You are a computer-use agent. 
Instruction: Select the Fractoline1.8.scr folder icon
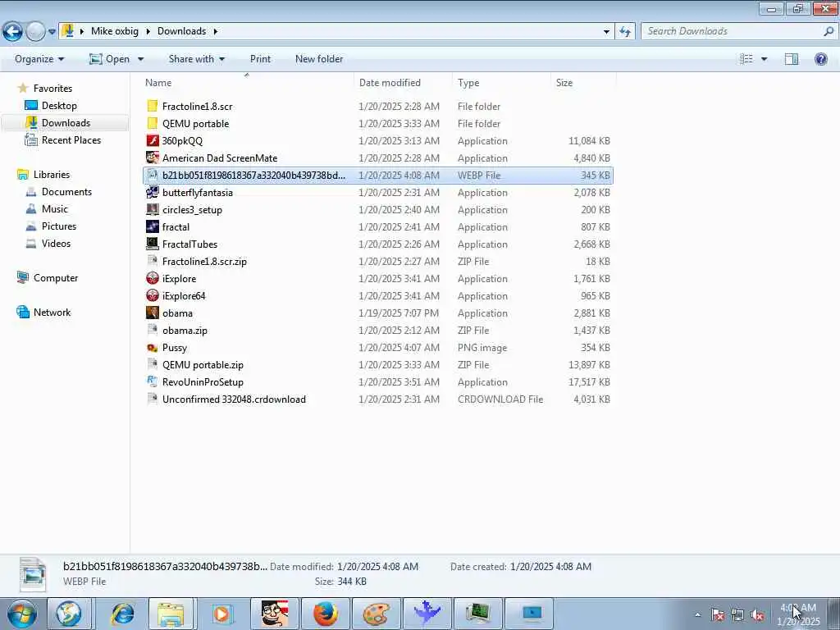(x=153, y=106)
